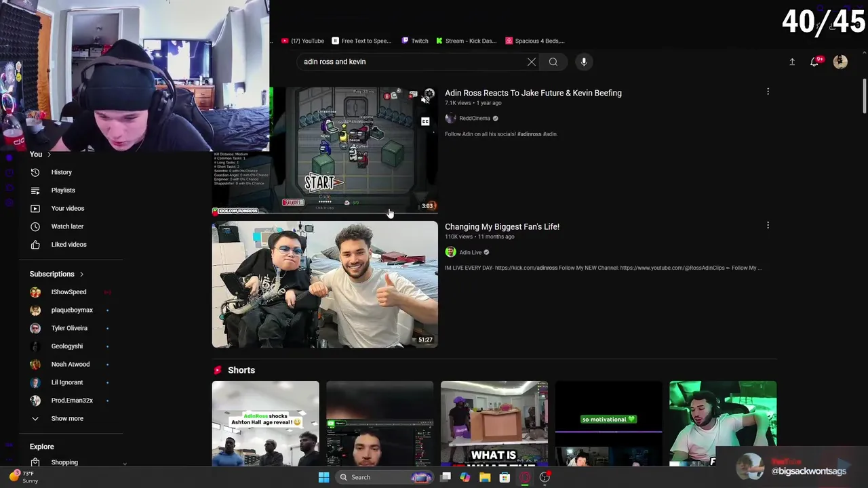Open the Lil Ignorant subscription channel
Image resolution: width=868 pixels, height=488 pixels.
[66, 382]
